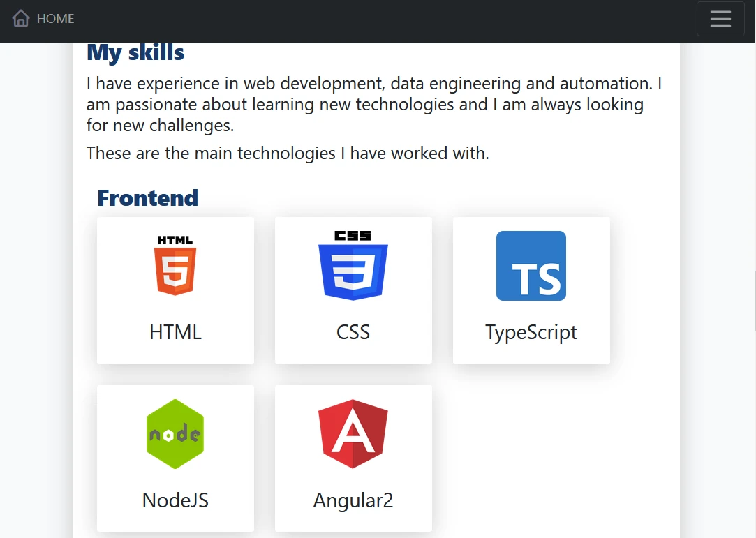Screen dimensions: 756x538
Task: Click the home icon in the navbar
Action: (20, 18)
